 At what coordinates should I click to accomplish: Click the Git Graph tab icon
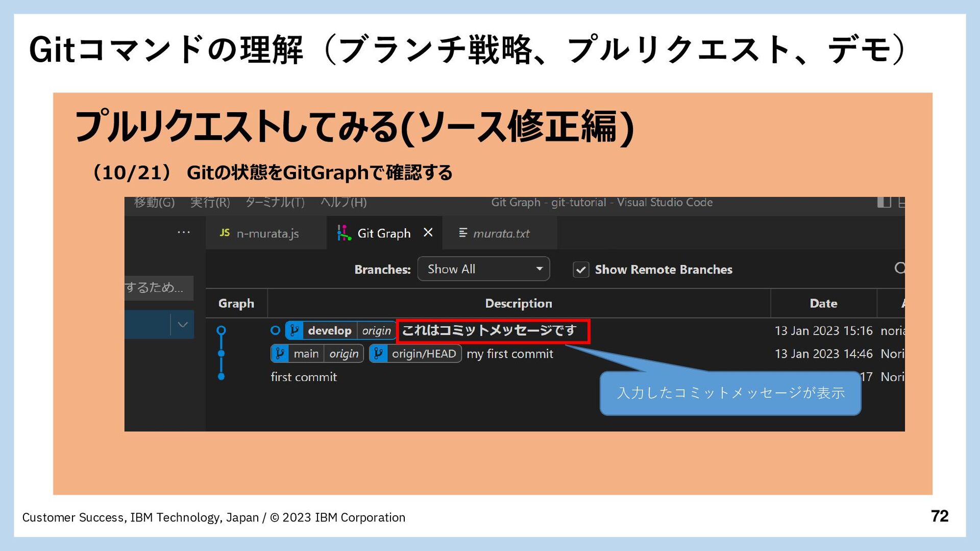pos(344,233)
